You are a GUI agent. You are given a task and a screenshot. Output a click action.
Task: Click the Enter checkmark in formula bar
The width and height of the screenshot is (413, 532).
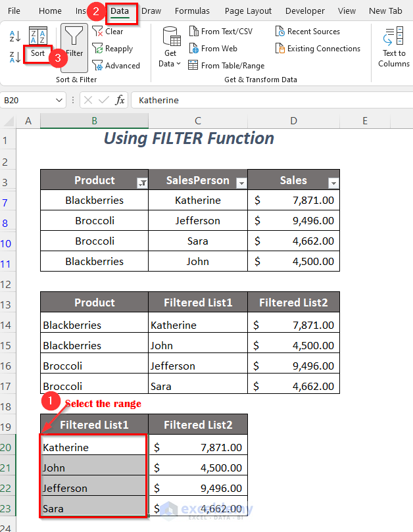[x=103, y=101]
